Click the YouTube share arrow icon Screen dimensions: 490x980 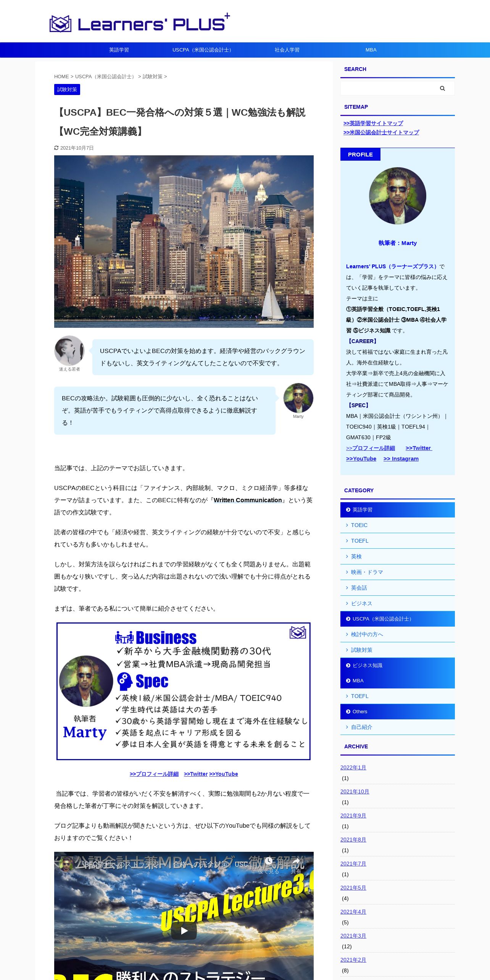296,861
